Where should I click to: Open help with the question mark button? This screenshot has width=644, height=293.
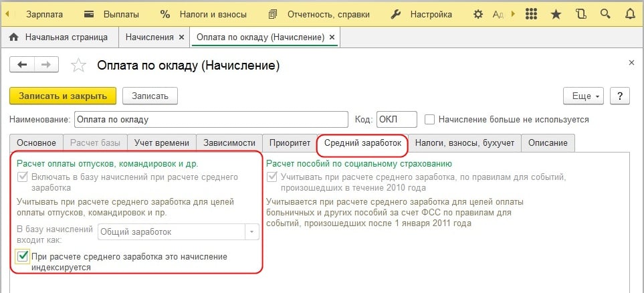pyautogui.click(x=620, y=96)
